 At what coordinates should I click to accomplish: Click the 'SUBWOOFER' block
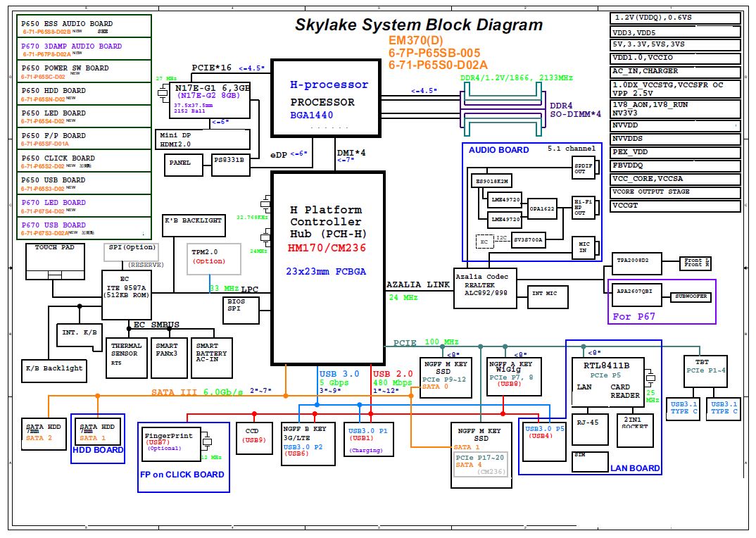[x=691, y=296]
